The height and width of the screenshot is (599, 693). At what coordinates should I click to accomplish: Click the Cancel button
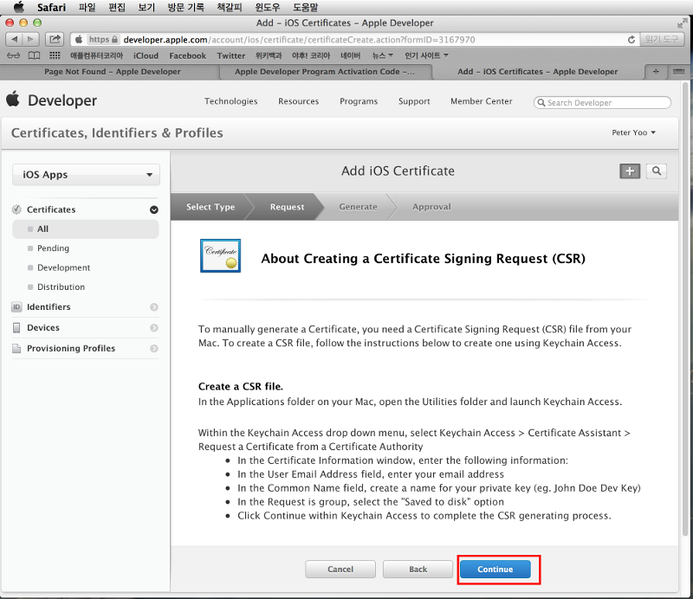pyautogui.click(x=340, y=569)
